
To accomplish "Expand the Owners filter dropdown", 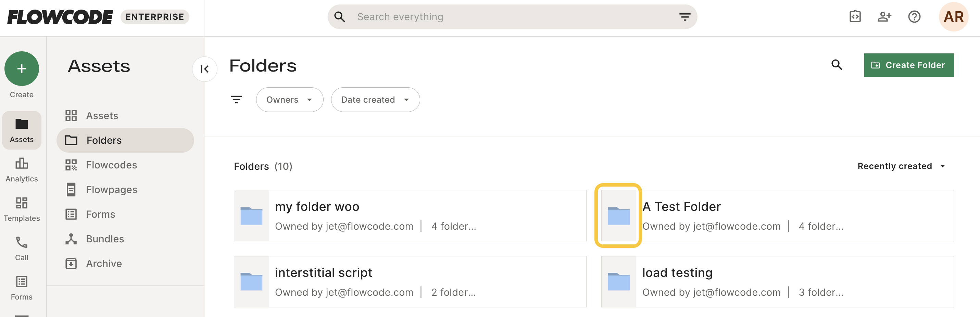I will pos(289,100).
